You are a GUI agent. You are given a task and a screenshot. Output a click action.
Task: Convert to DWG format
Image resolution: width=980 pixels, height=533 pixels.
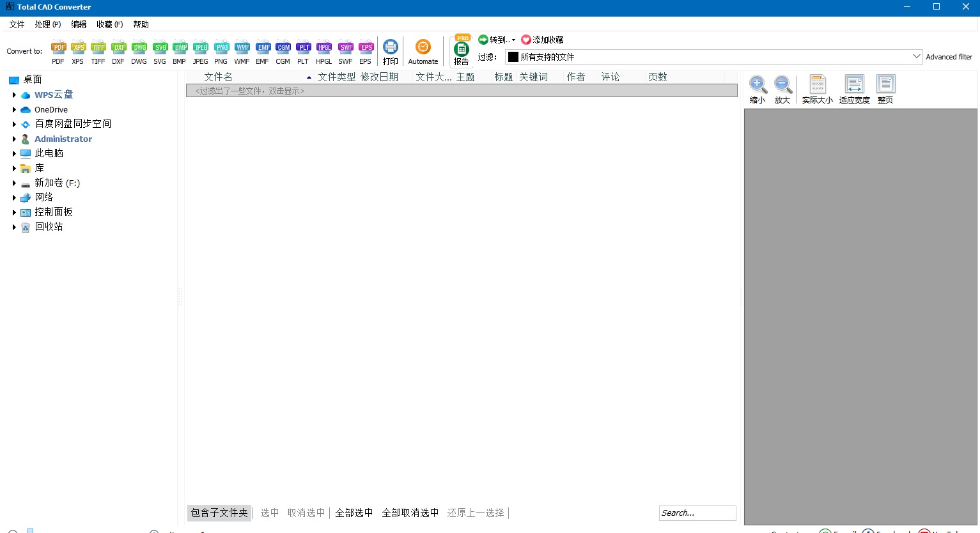(139, 52)
